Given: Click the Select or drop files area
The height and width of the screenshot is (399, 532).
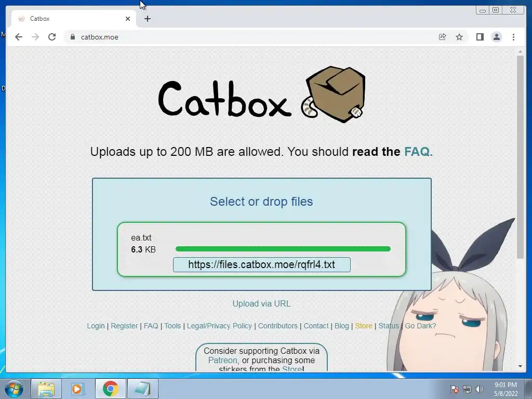Looking at the screenshot, I should click(x=261, y=202).
